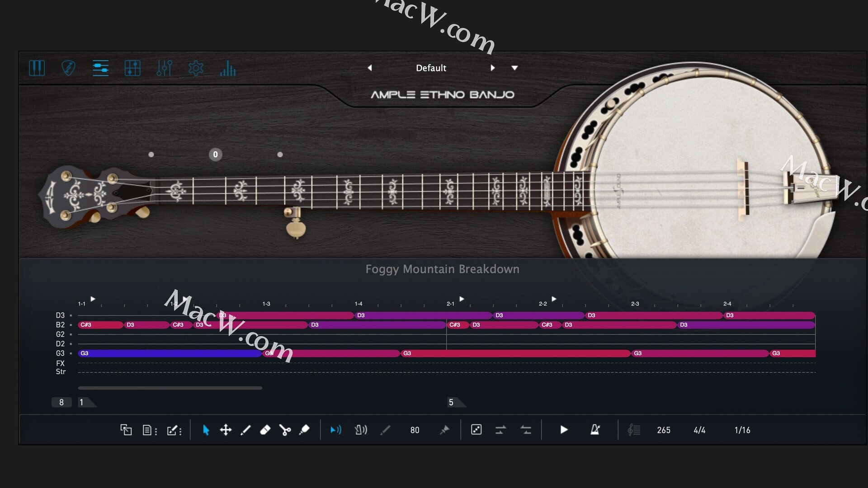868x488 pixels.
Task: Click the treble clef score icon
Action: click(634, 430)
